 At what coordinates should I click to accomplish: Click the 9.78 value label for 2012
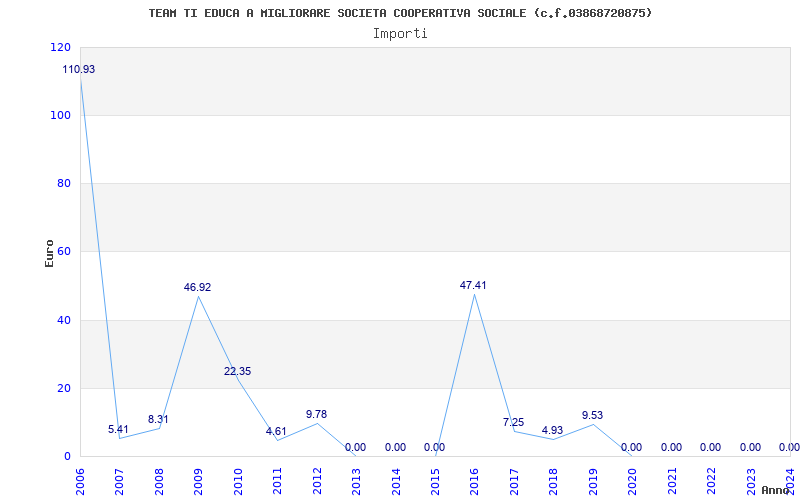click(x=316, y=414)
